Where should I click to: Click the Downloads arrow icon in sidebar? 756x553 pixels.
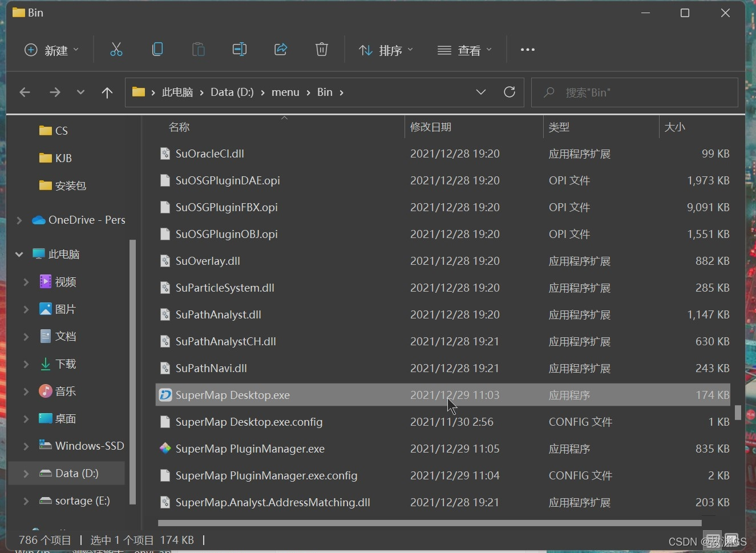(x=46, y=364)
